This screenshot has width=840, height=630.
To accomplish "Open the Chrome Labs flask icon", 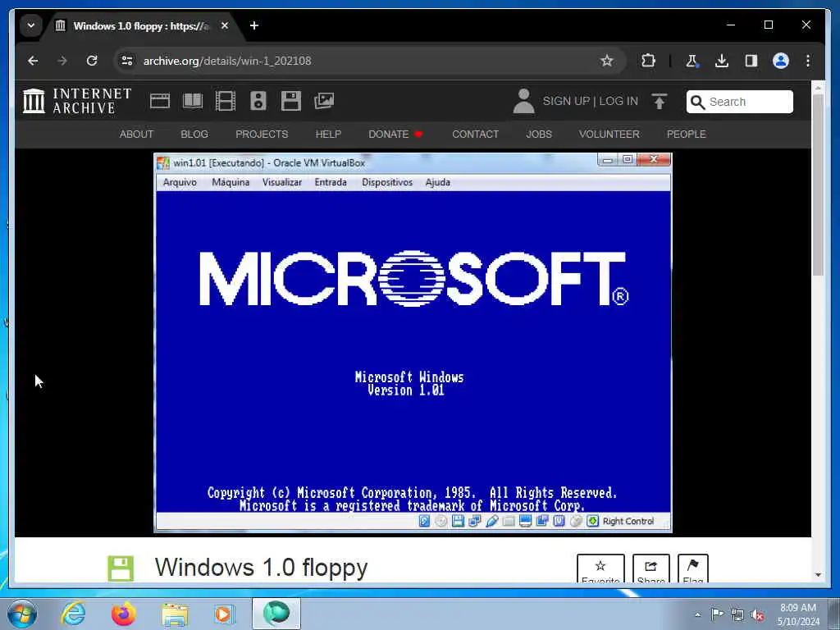I will tap(692, 61).
